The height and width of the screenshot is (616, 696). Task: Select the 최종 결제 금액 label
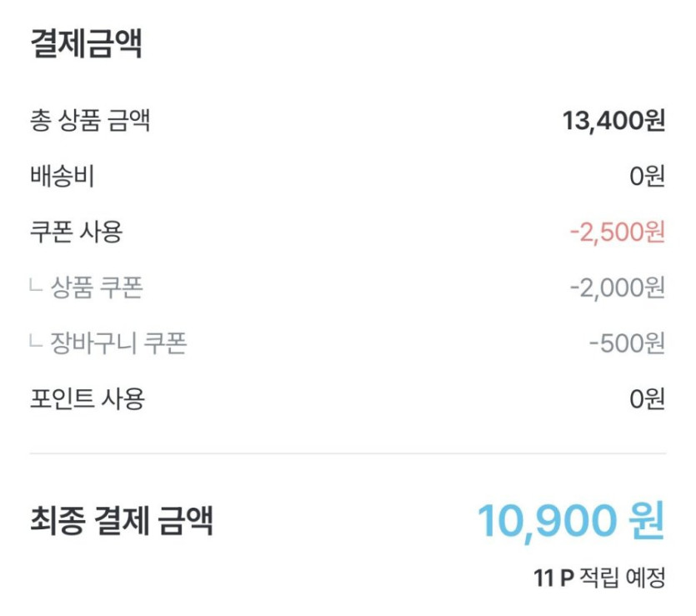coord(122,521)
